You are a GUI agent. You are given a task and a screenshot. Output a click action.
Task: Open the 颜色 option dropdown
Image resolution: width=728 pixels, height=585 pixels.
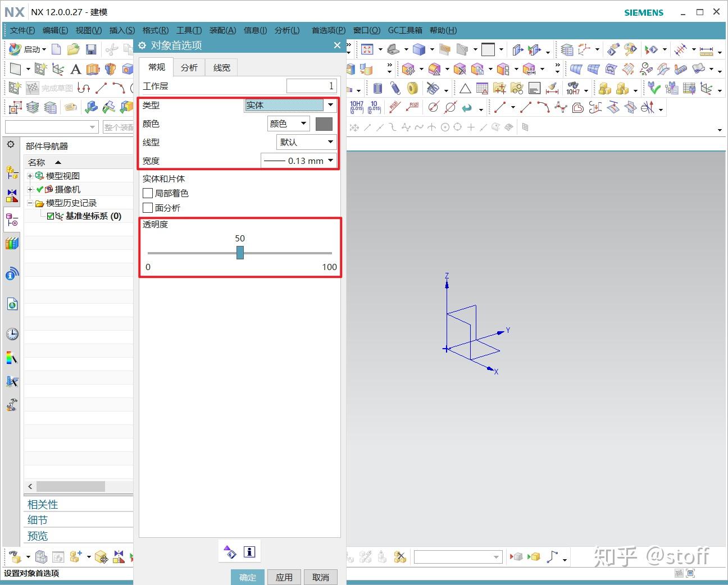(288, 124)
